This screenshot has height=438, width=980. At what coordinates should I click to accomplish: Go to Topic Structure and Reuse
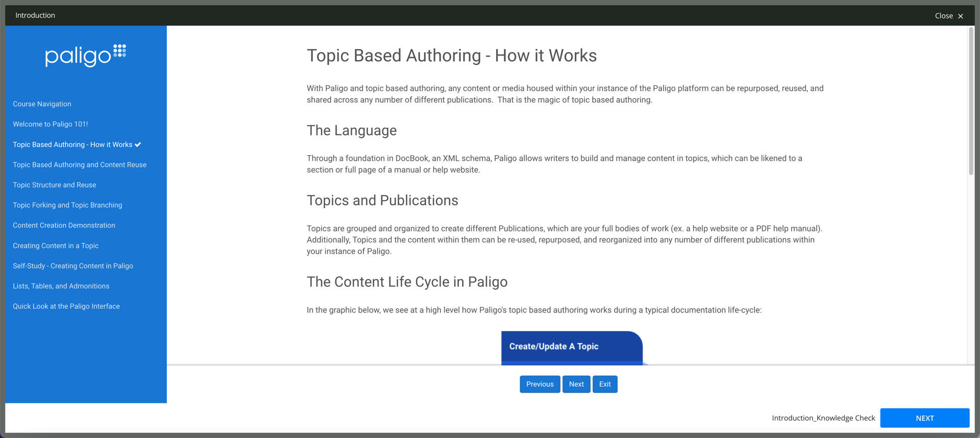(x=55, y=185)
